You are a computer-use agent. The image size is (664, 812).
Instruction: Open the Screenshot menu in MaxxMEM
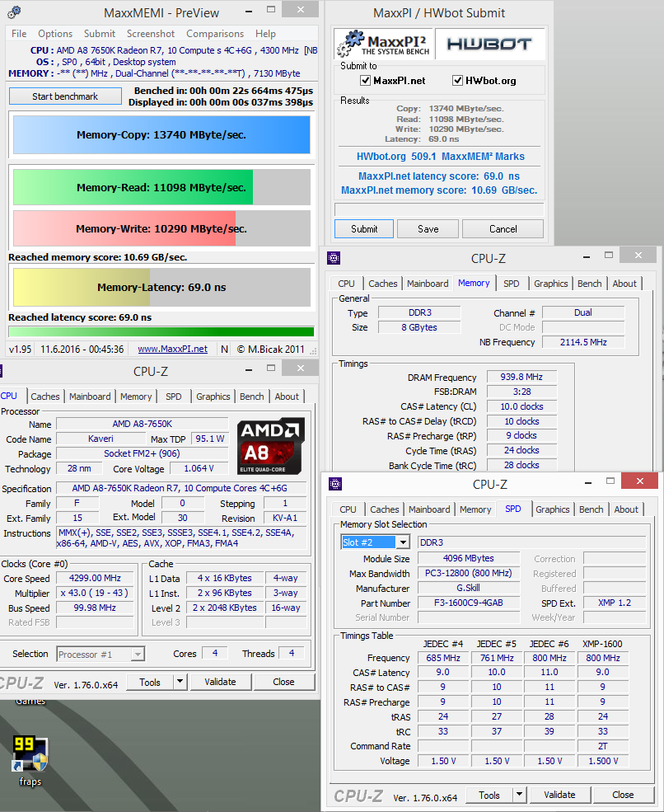(x=151, y=34)
